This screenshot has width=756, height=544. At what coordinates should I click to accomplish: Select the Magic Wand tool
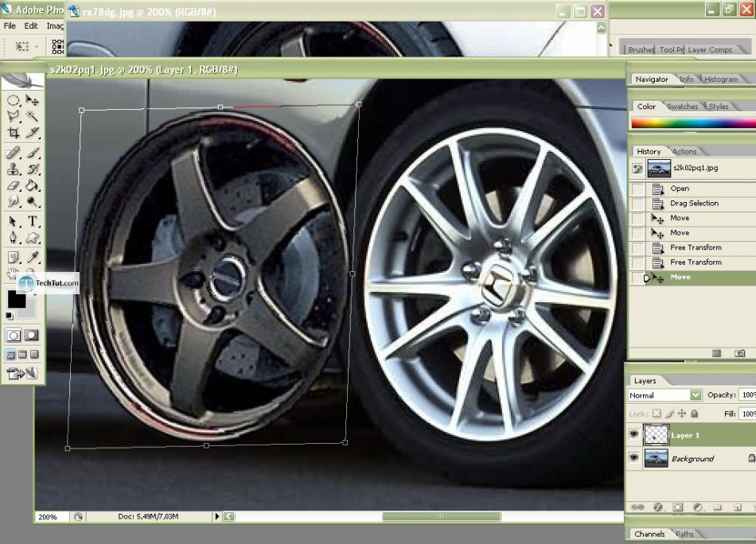32,116
